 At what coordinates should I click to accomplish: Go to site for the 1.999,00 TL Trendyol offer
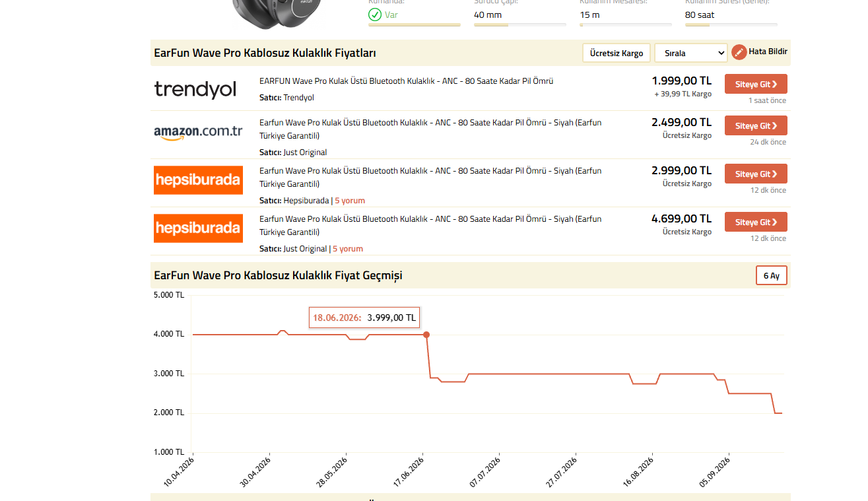pyautogui.click(x=756, y=84)
